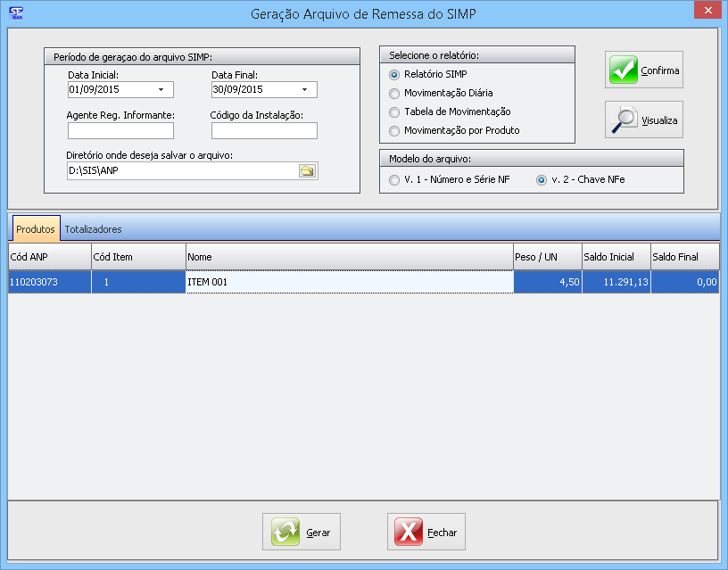Switch to the Totalizadores tab
728x570 pixels.
point(93,229)
